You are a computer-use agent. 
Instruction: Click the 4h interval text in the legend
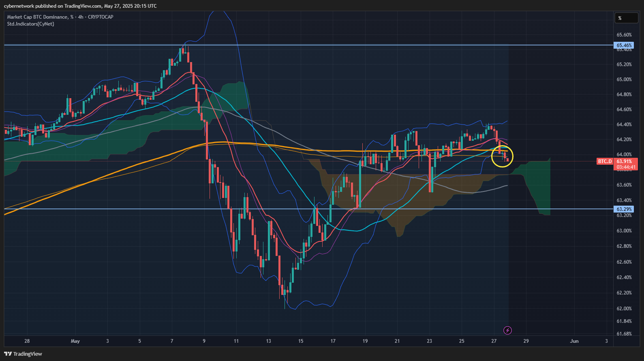pos(81,17)
